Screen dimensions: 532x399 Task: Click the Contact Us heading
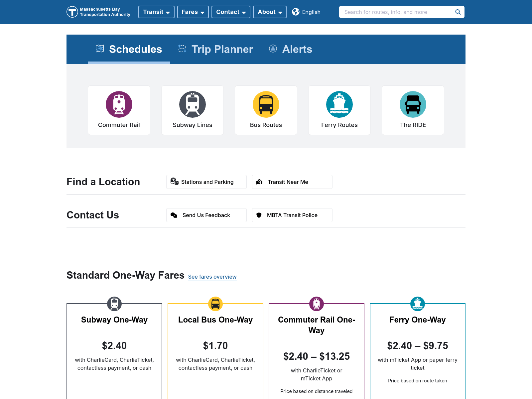point(93,215)
